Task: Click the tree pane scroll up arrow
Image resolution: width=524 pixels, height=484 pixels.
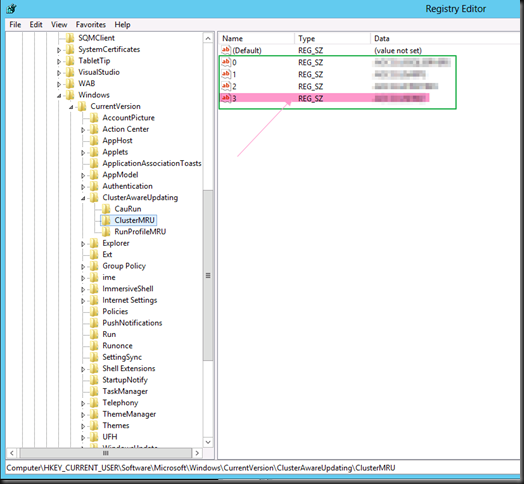Action: [208, 38]
